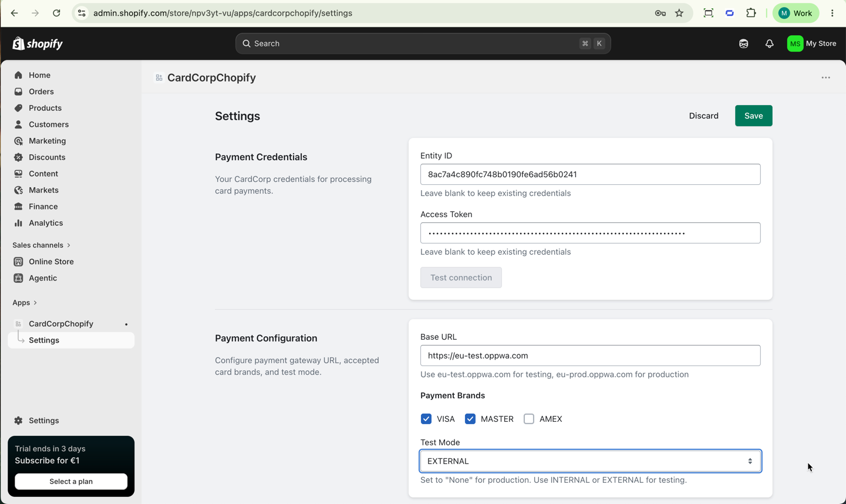This screenshot has width=846, height=504.
Task: Open Discounts in sidebar
Action: [71, 157]
